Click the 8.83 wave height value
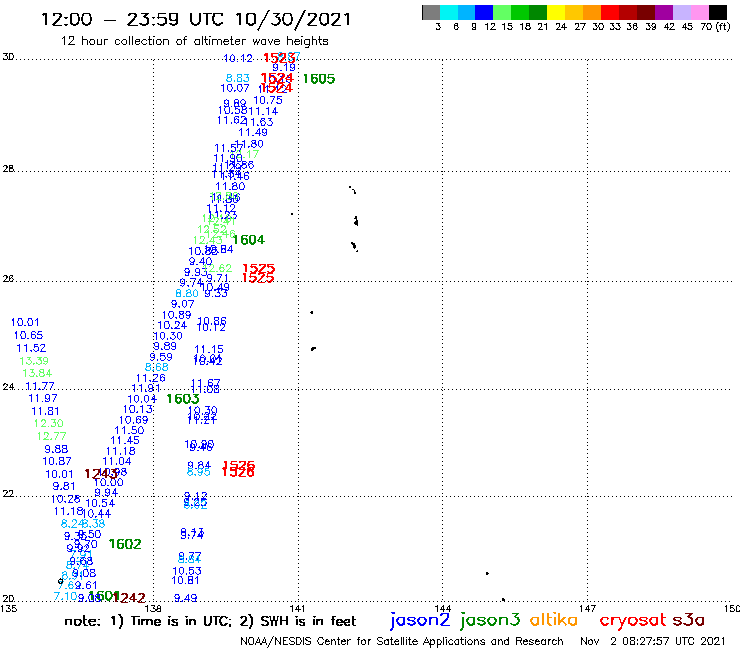The image size is (740, 650). (238, 78)
